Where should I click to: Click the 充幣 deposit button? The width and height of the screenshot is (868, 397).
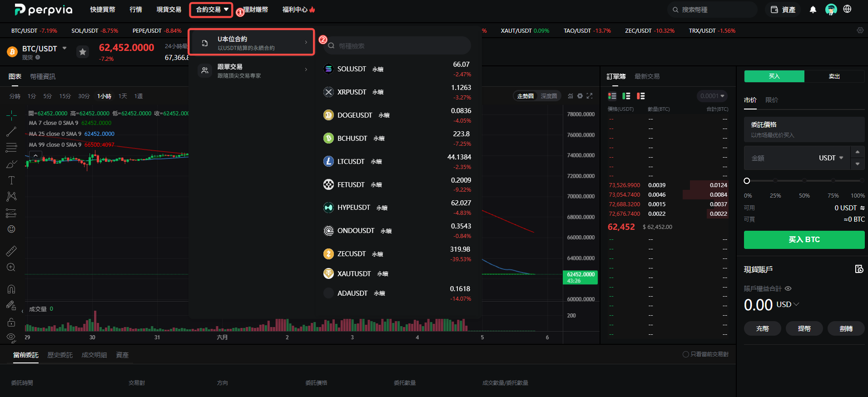[x=763, y=328]
